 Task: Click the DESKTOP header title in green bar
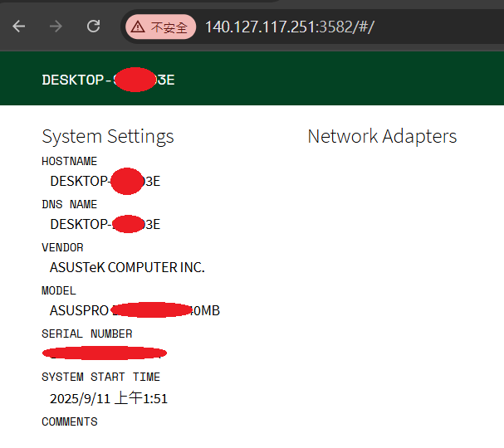point(108,80)
